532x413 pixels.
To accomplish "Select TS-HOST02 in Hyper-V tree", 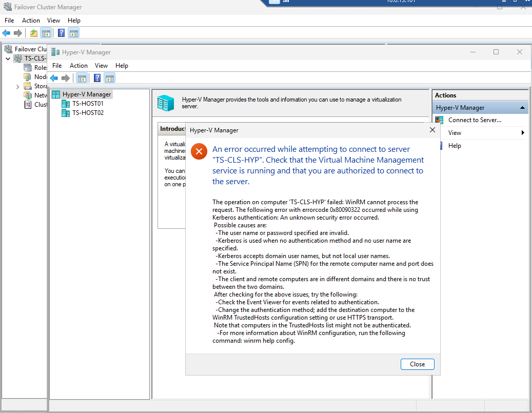I will point(88,113).
